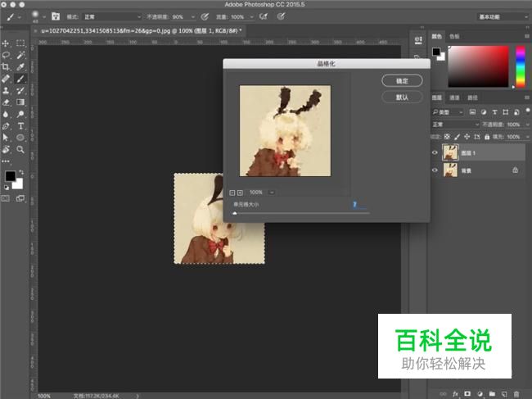The height and width of the screenshot is (399, 532).
Task: Toggle airbrush build-up mode
Action: [264, 16]
